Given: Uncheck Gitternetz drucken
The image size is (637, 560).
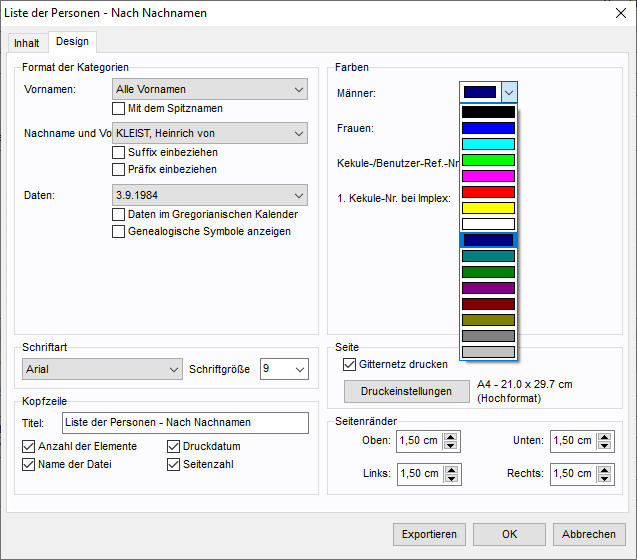Looking at the screenshot, I should (x=349, y=365).
